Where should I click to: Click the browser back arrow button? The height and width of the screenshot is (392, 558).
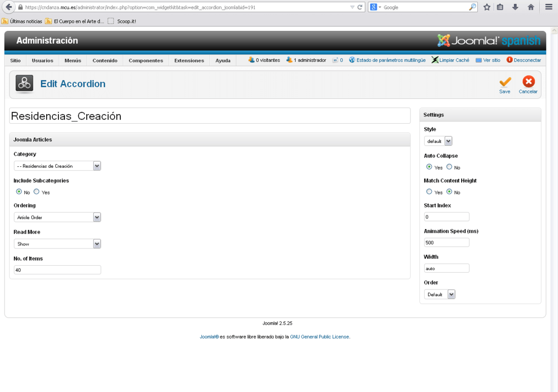[x=9, y=7]
